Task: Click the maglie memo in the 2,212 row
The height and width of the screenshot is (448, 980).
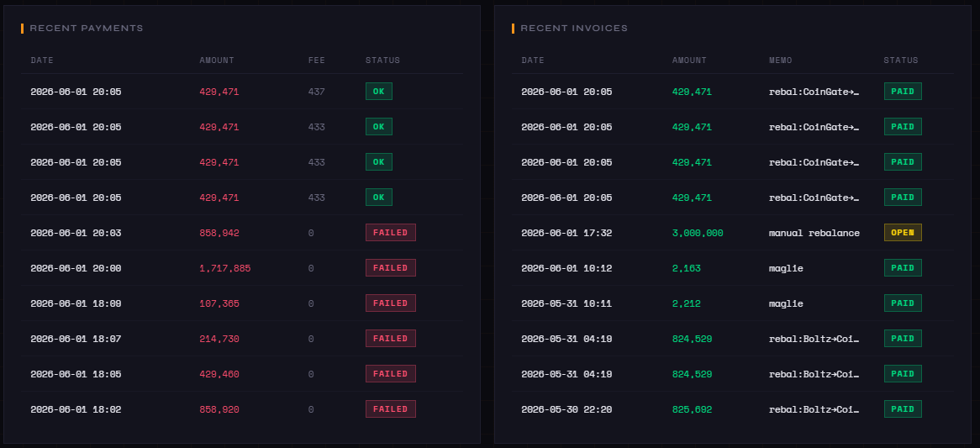Action: (786, 303)
